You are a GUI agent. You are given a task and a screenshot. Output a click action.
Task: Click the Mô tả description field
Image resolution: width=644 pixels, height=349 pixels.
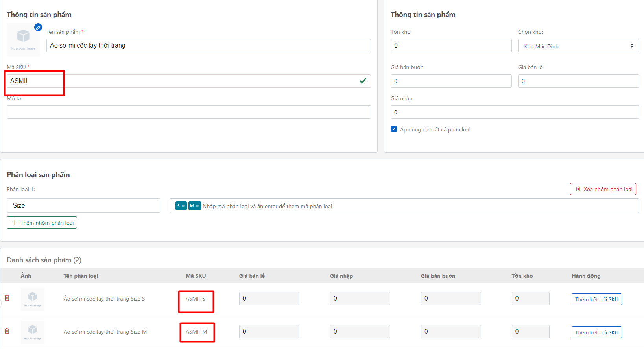(189, 112)
